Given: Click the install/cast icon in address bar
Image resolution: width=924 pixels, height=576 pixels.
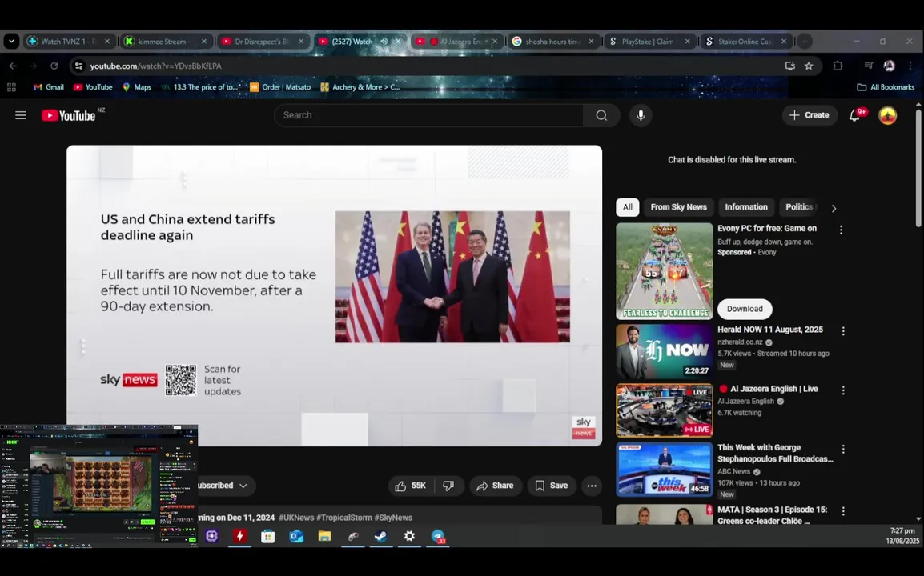Looking at the screenshot, I should (790, 66).
